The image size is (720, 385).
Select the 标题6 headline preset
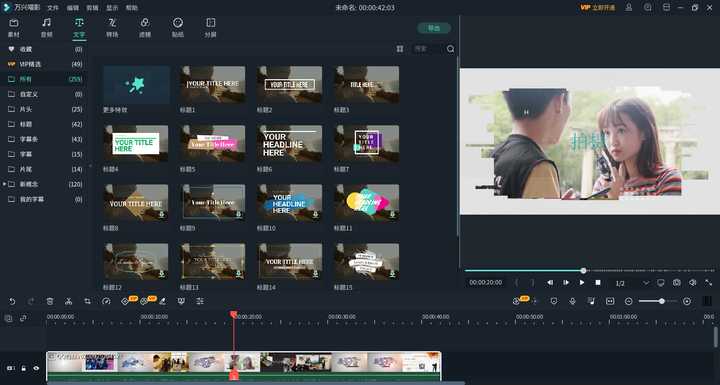tap(289, 143)
